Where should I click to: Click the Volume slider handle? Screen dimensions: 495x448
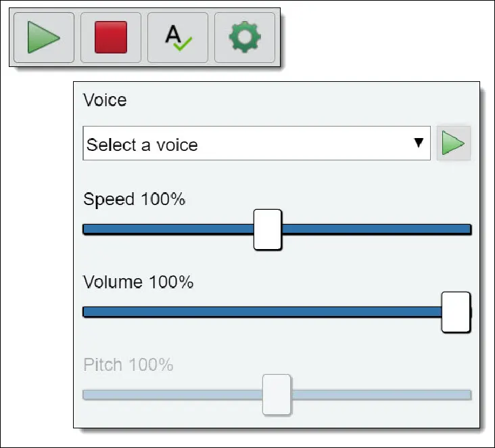tap(456, 312)
